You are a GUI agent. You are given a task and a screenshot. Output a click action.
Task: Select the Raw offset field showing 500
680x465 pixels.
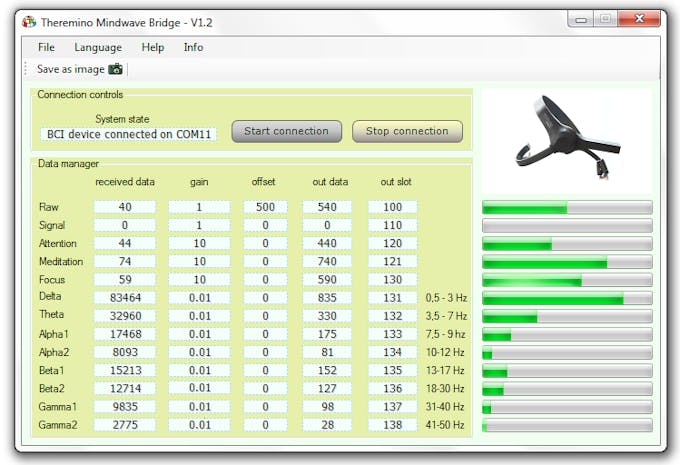coord(265,207)
